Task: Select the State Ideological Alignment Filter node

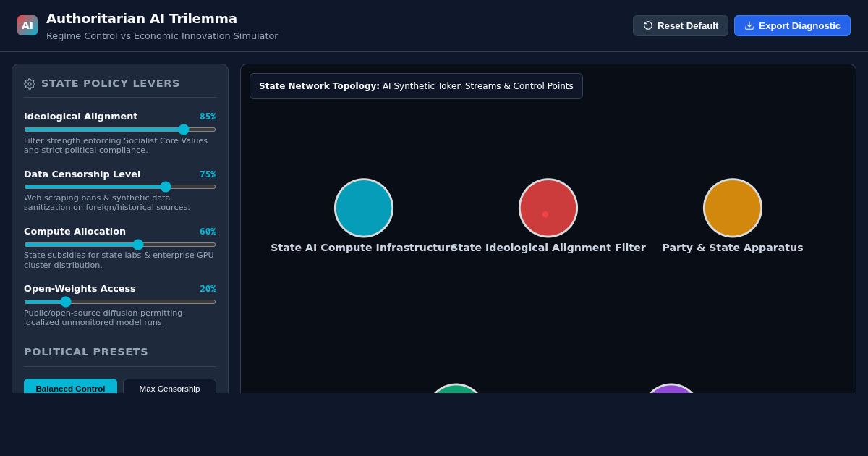Action: [x=548, y=208]
